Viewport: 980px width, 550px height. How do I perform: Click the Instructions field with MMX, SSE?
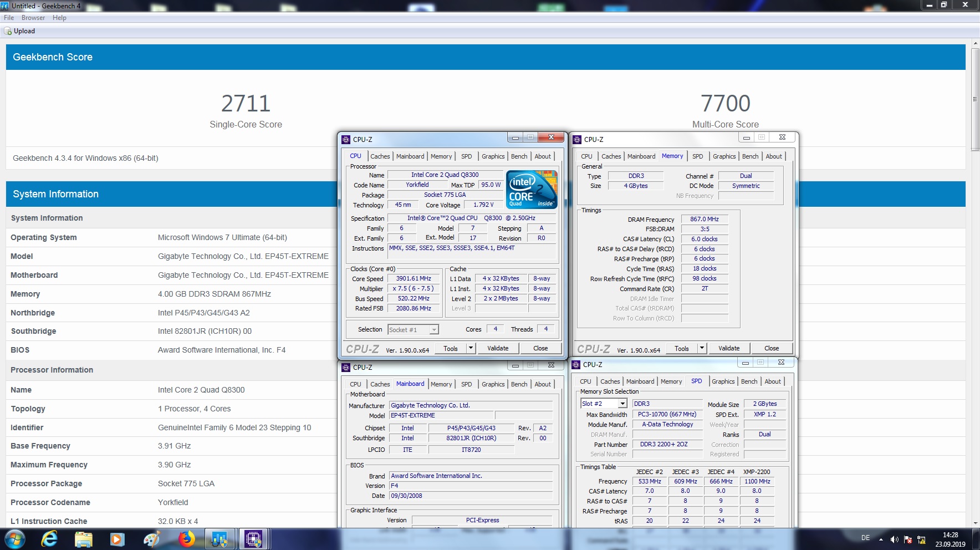[x=471, y=251]
